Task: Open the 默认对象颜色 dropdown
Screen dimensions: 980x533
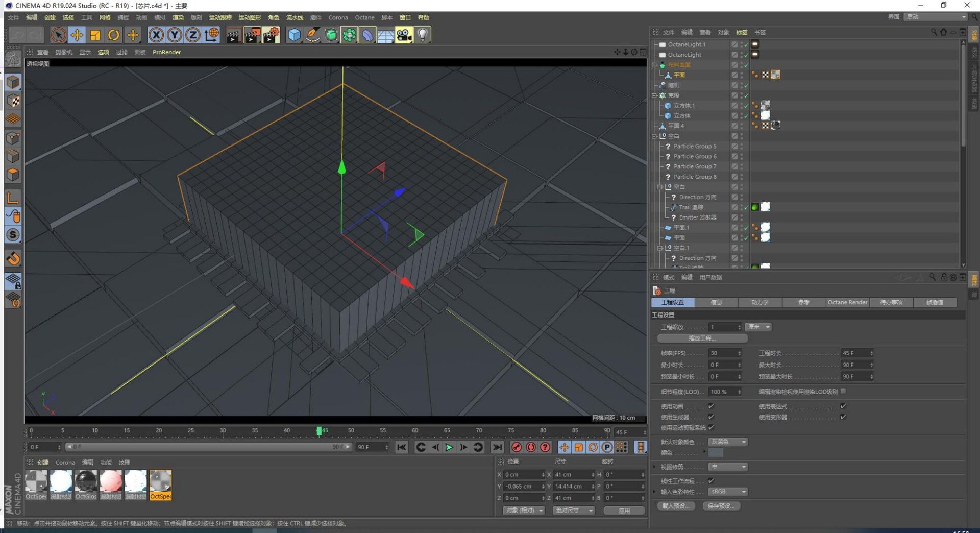Action: pyautogui.click(x=728, y=442)
